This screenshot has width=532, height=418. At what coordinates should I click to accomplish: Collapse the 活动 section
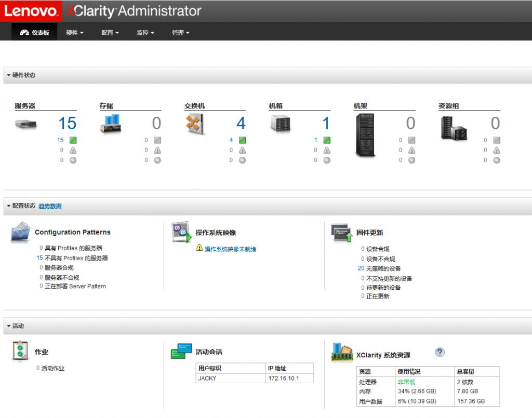tap(9, 326)
